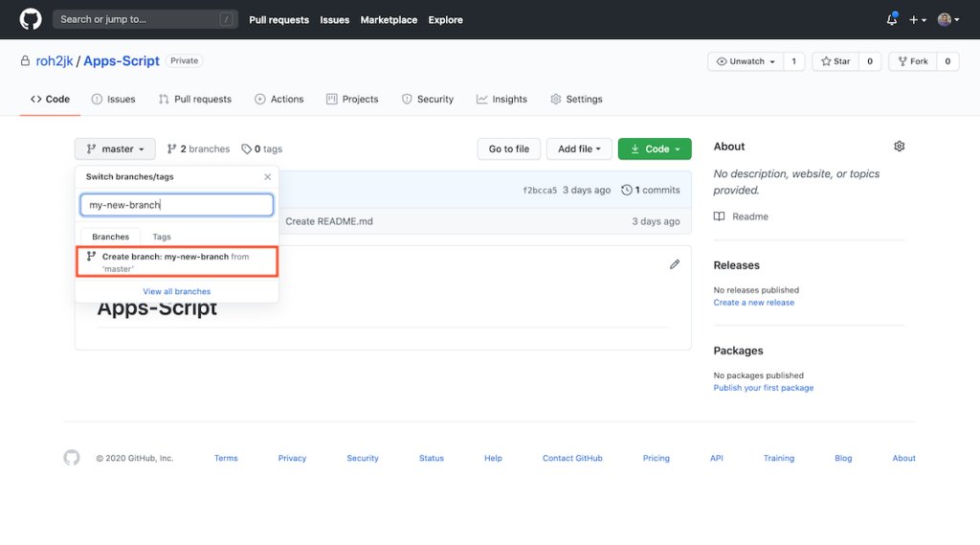Image resolution: width=980 pixels, height=545 pixels.
Task: Open the green Code dropdown
Action: 655,148
